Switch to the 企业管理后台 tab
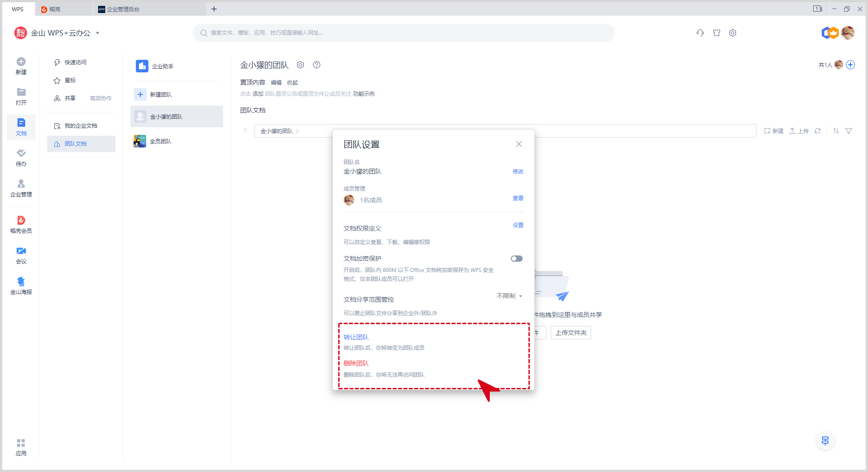The image size is (868, 472). pos(149,9)
